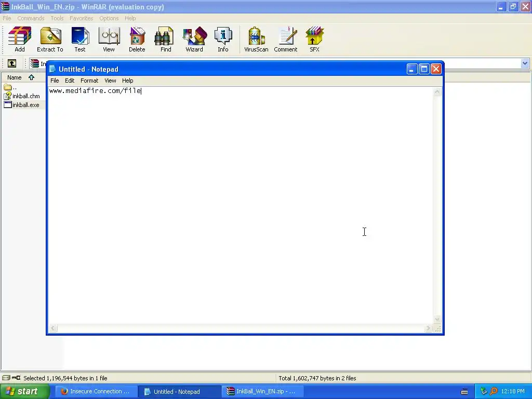The height and width of the screenshot is (399, 532).
Task: Click Notepad horizontal scrollbar left arrow
Action: 53,328
